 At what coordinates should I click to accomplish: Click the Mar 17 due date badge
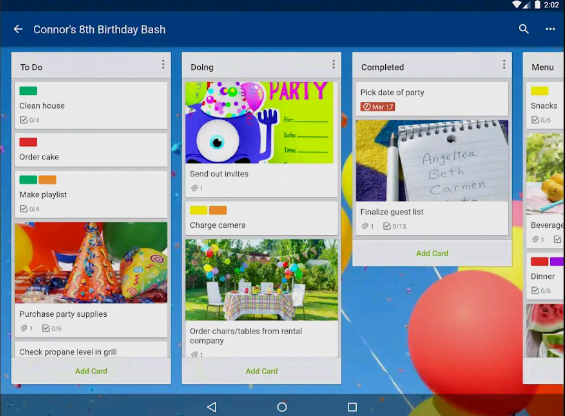(378, 107)
